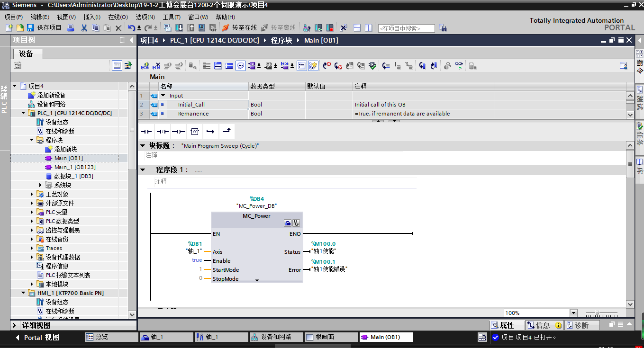Expand MC_Power block's hidden parameters arrow
The image size is (644, 348).
pyautogui.click(x=257, y=280)
